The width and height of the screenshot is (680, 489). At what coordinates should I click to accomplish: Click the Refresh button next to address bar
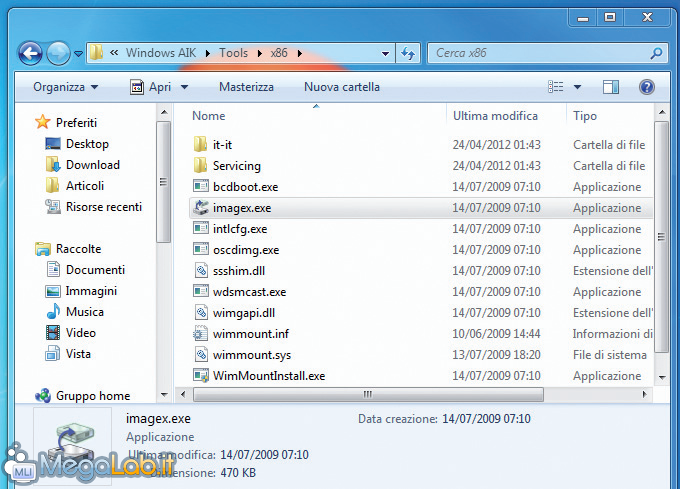tap(408, 53)
